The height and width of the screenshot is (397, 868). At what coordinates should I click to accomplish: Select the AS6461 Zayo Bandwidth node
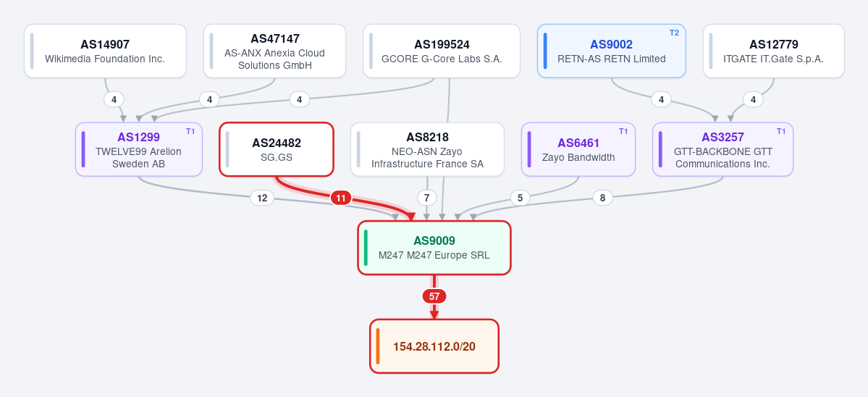578,149
